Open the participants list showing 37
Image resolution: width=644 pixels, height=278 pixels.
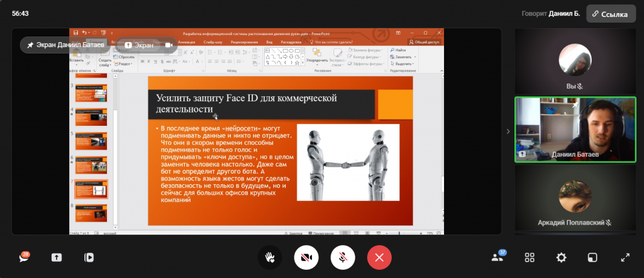coord(497,257)
